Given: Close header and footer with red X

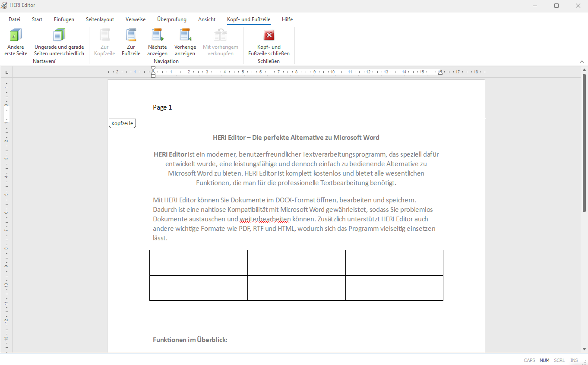Looking at the screenshot, I should tap(269, 35).
